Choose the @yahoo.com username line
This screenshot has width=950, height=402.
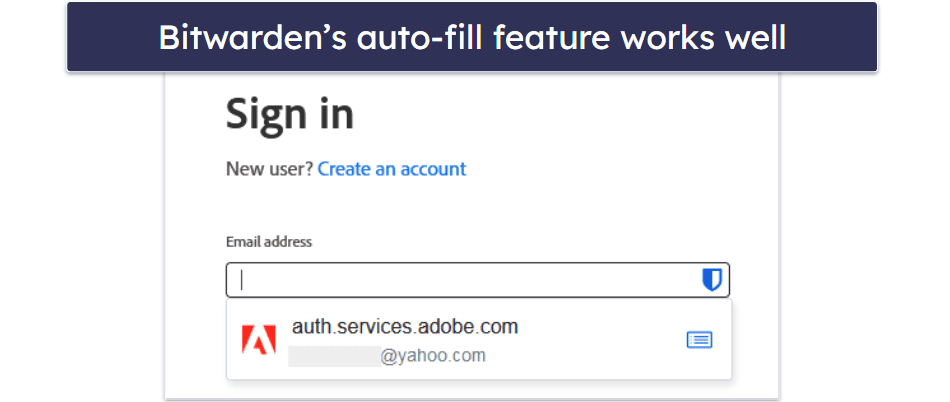pos(432,355)
